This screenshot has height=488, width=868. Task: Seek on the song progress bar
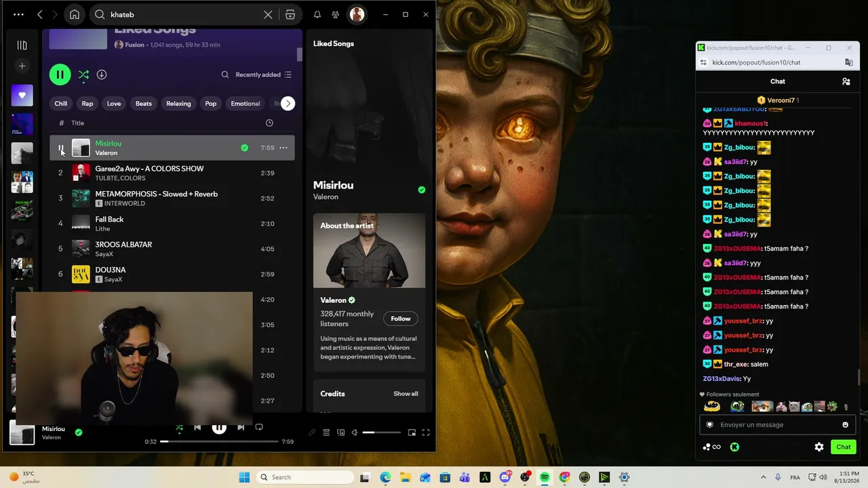coord(220,441)
